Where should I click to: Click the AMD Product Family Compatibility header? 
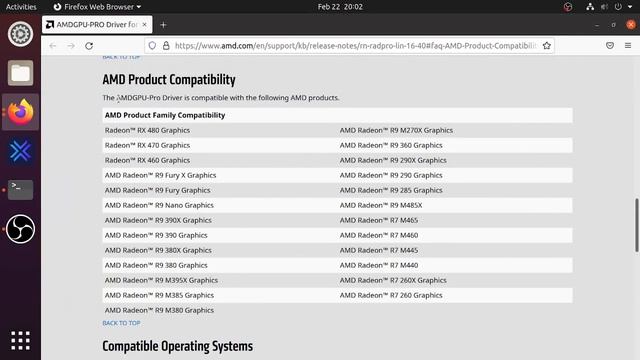[165, 115]
